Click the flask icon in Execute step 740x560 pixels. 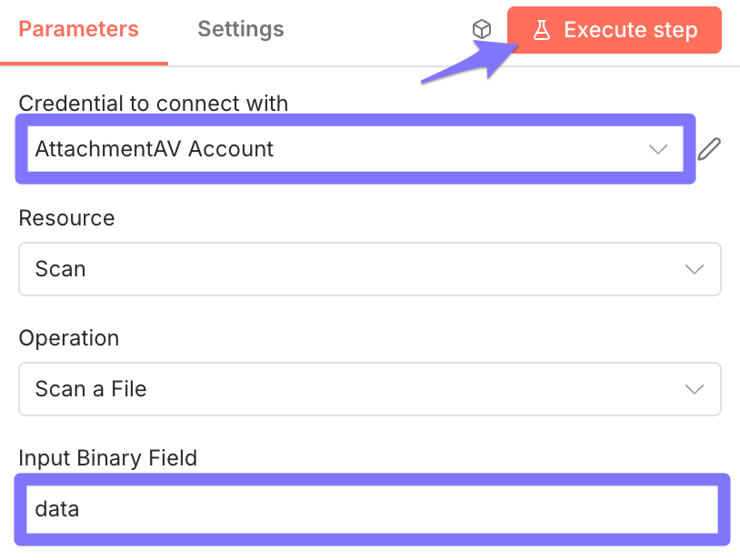click(x=543, y=29)
